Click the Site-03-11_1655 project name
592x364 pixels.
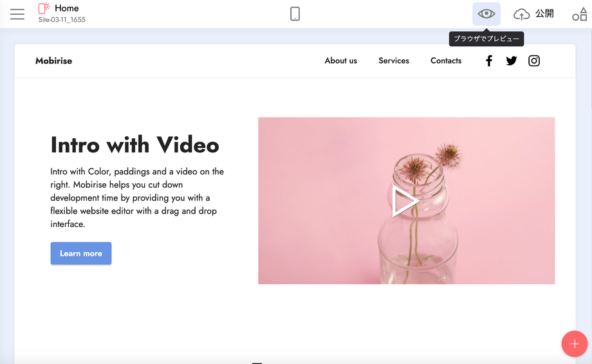point(62,20)
